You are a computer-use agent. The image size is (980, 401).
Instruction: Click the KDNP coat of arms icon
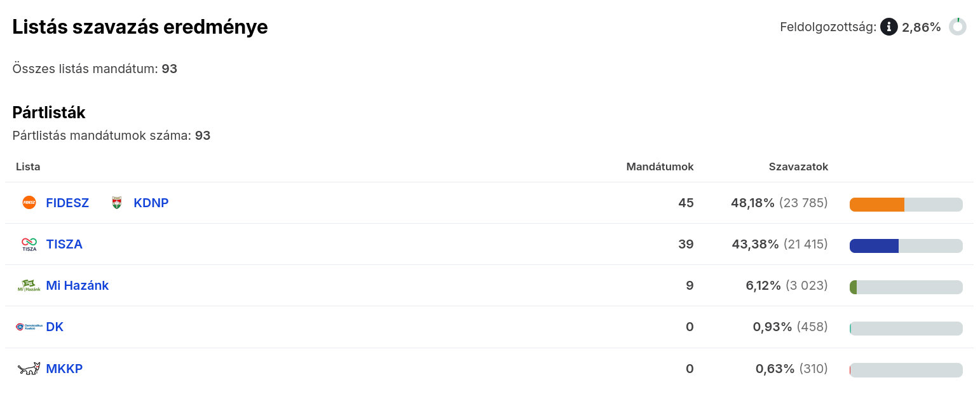pyautogui.click(x=117, y=203)
